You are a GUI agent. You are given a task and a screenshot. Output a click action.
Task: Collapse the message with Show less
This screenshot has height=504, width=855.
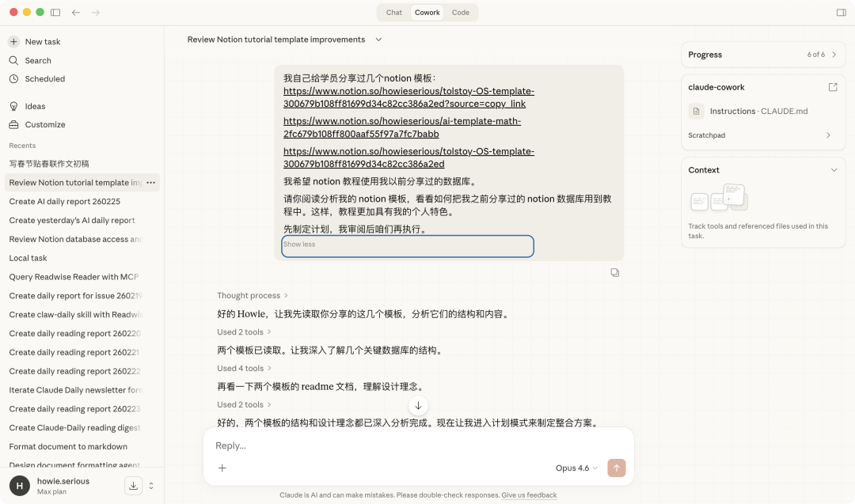click(299, 244)
